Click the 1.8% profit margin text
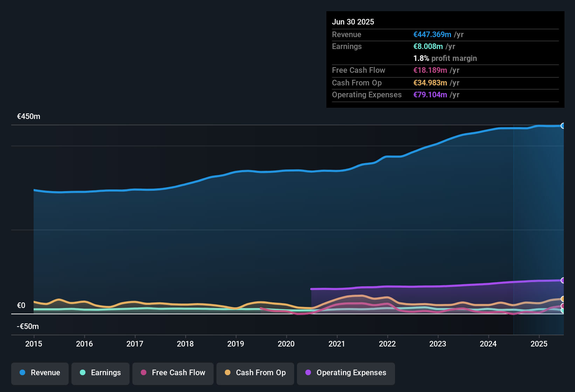Image resolution: width=575 pixels, height=392 pixels. click(445, 58)
